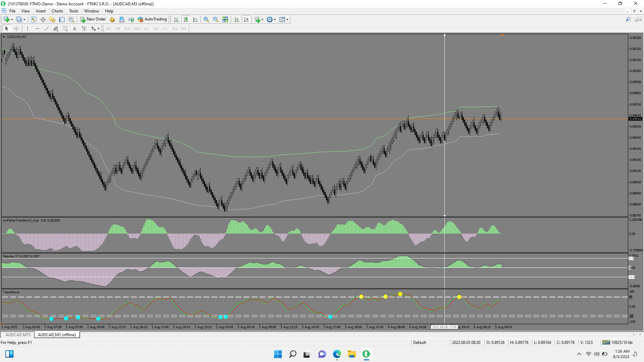Open the Charts menu
The width and height of the screenshot is (644, 362).
(x=57, y=11)
